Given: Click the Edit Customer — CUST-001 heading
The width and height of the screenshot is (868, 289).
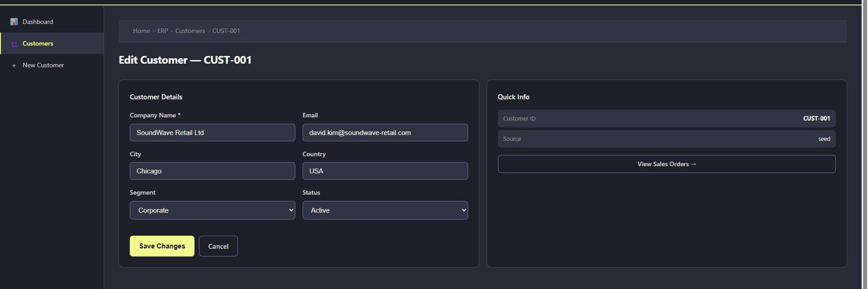Looking at the screenshot, I should 185,60.
